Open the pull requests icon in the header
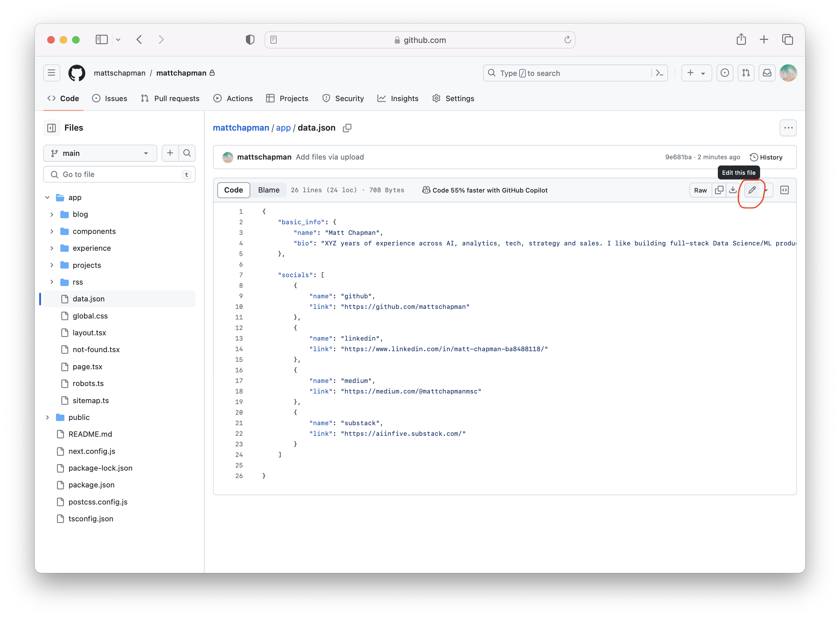This screenshot has width=840, height=619. (745, 73)
